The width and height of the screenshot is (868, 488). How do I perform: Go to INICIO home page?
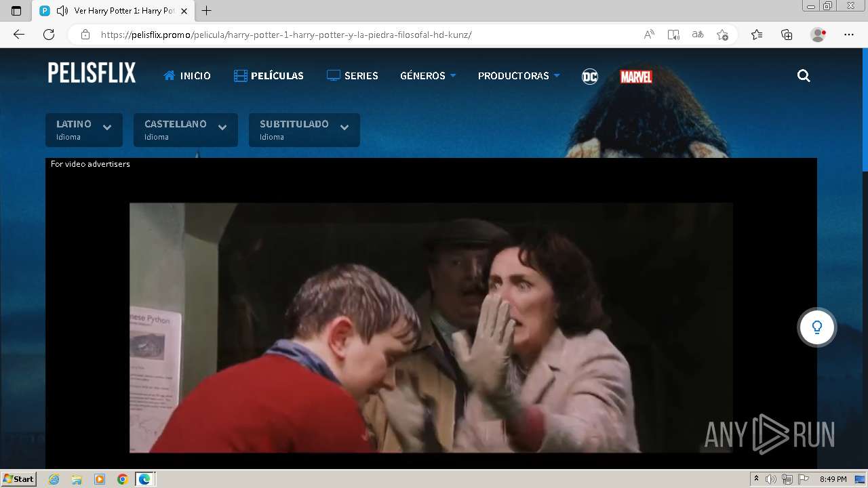click(x=187, y=76)
